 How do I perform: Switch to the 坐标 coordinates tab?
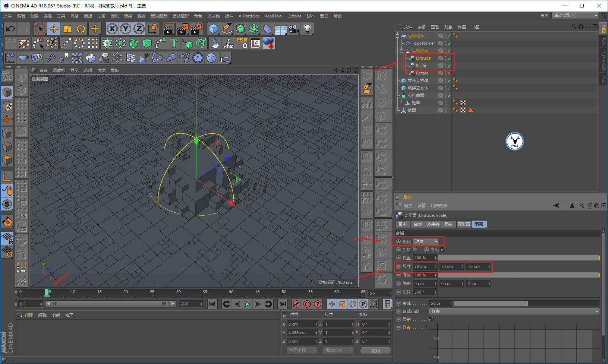(418, 224)
